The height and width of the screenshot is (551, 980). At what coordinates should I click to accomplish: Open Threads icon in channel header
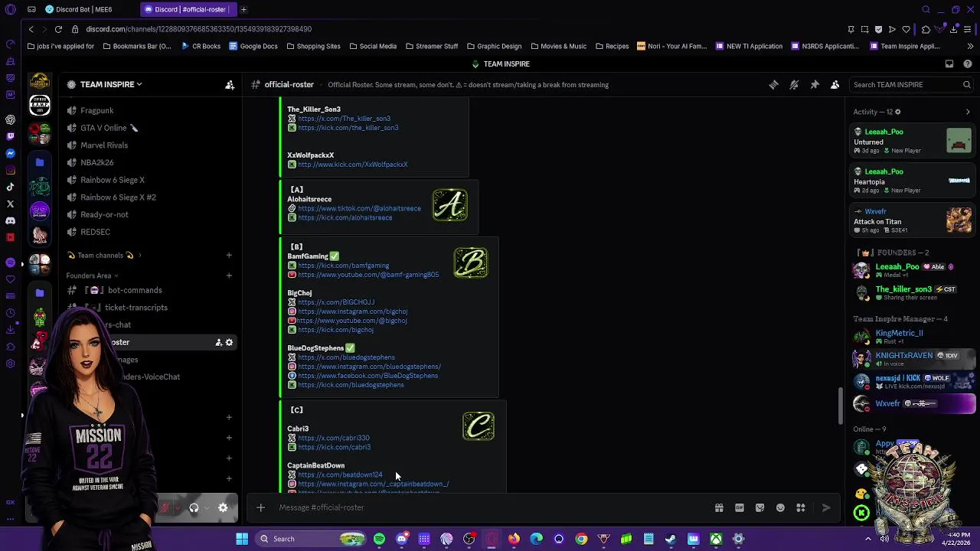click(x=773, y=85)
